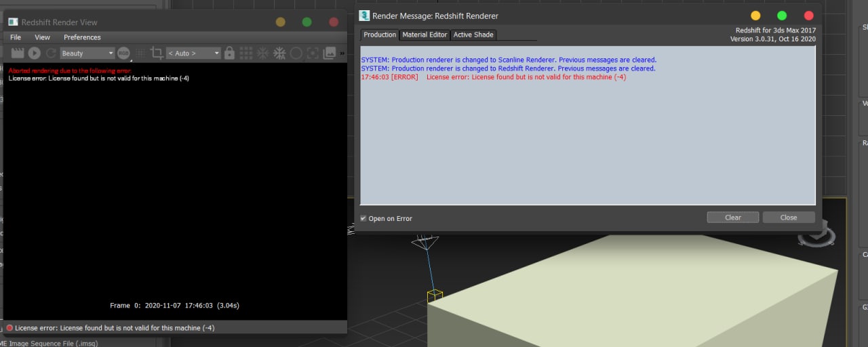Click the snowflake icon with letter A
The width and height of the screenshot is (868, 347).
click(279, 53)
